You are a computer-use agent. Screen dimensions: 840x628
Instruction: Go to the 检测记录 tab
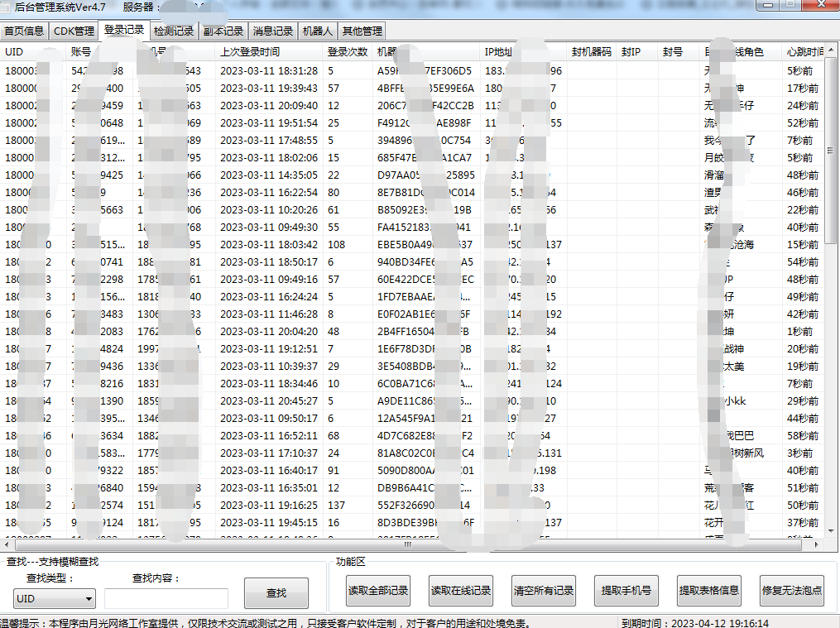174,31
